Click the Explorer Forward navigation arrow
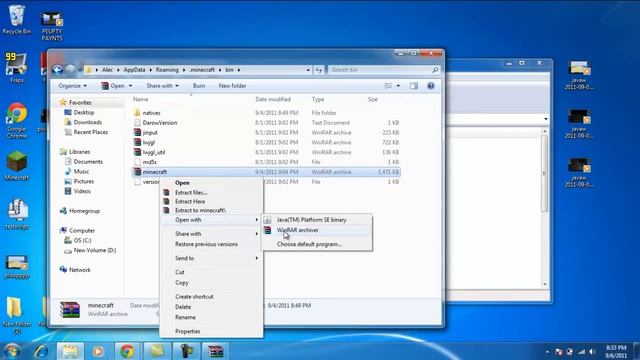This screenshot has width=640, height=360. 71,70
